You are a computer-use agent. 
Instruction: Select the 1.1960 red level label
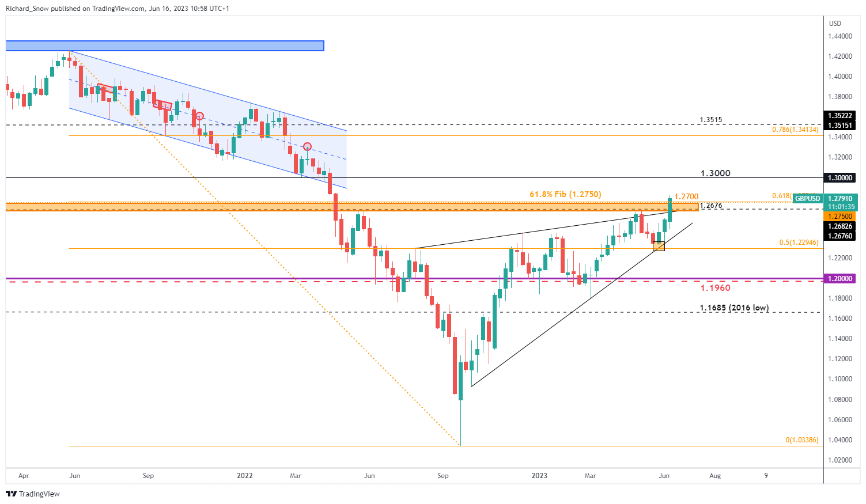tap(715, 287)
